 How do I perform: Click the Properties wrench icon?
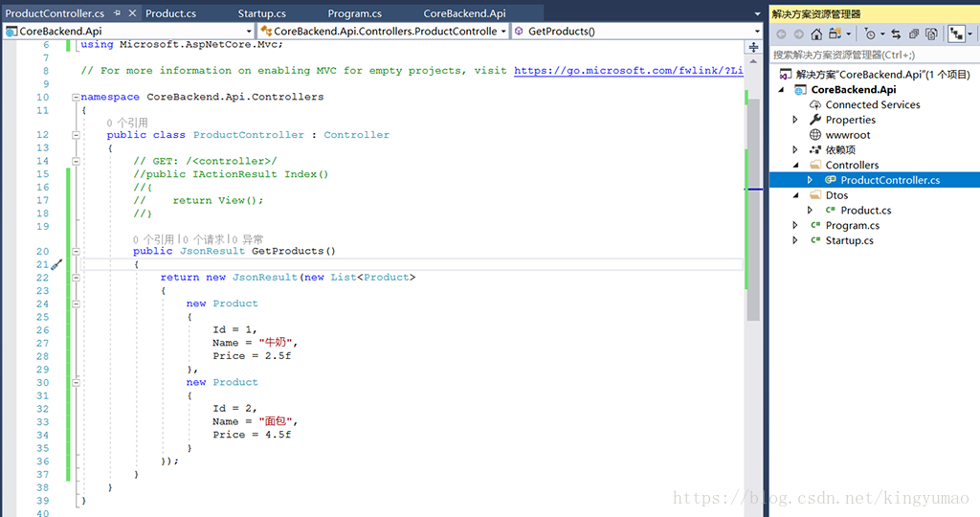click(x=815, y=120)
